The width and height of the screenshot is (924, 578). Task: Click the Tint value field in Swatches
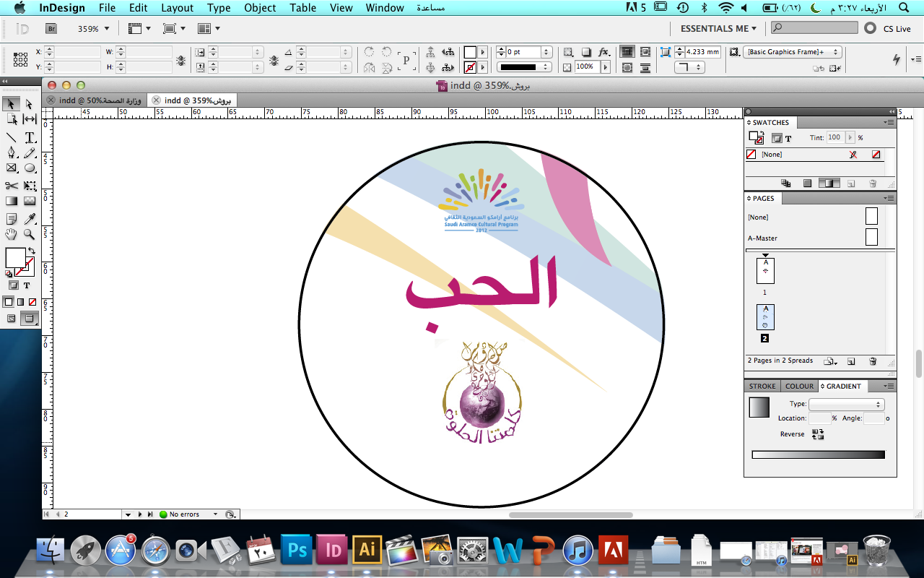(835, 137)
